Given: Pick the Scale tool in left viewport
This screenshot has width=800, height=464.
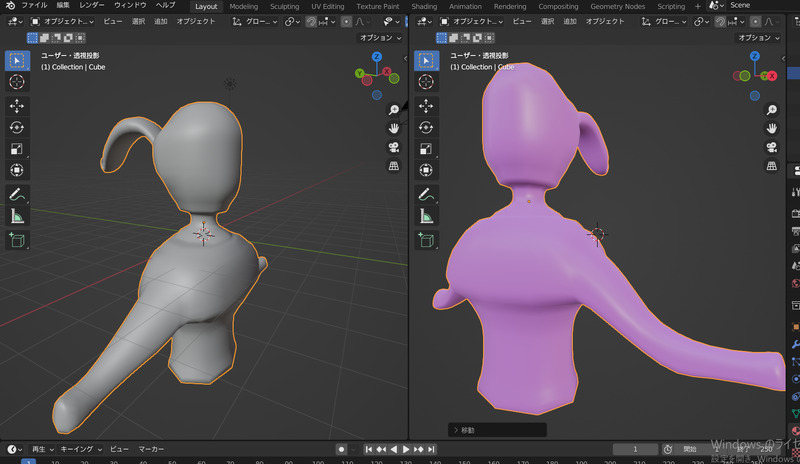Looking at the screenshot, I should click(x=17, y=149).
